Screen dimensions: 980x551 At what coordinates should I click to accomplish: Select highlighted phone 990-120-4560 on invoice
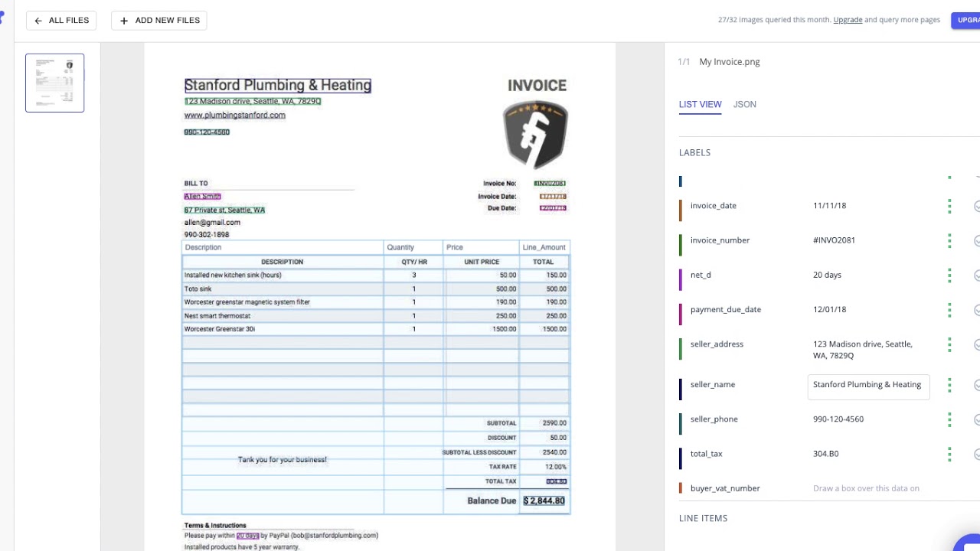point(207,132)
